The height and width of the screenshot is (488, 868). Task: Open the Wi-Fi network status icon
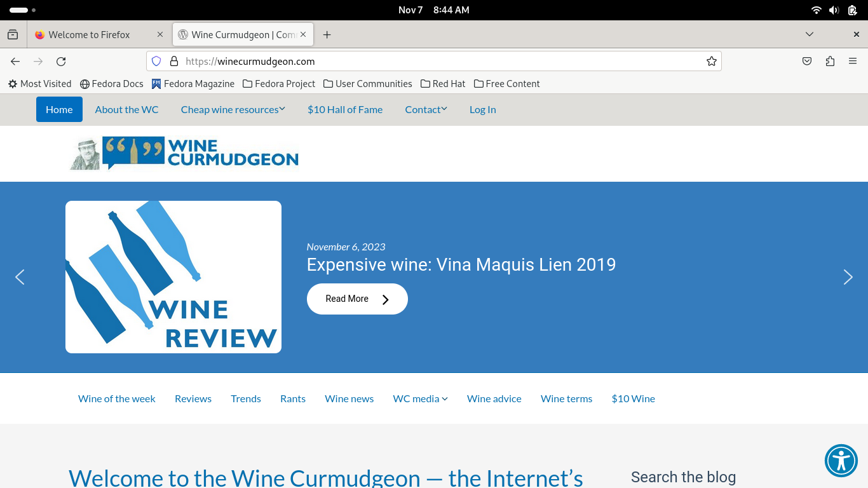[817, 10]
